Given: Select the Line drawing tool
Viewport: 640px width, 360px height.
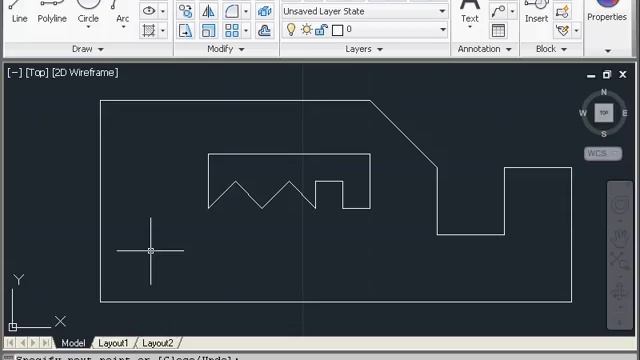Looking at the screenshot, I should point(19,12).
